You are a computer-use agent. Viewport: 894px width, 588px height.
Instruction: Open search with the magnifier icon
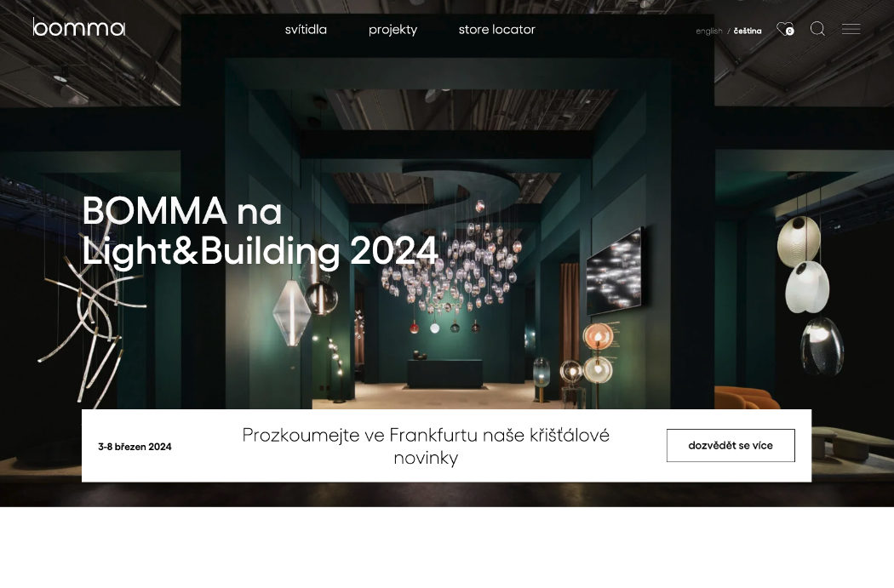pyautogui.click(x=817, y=28)
